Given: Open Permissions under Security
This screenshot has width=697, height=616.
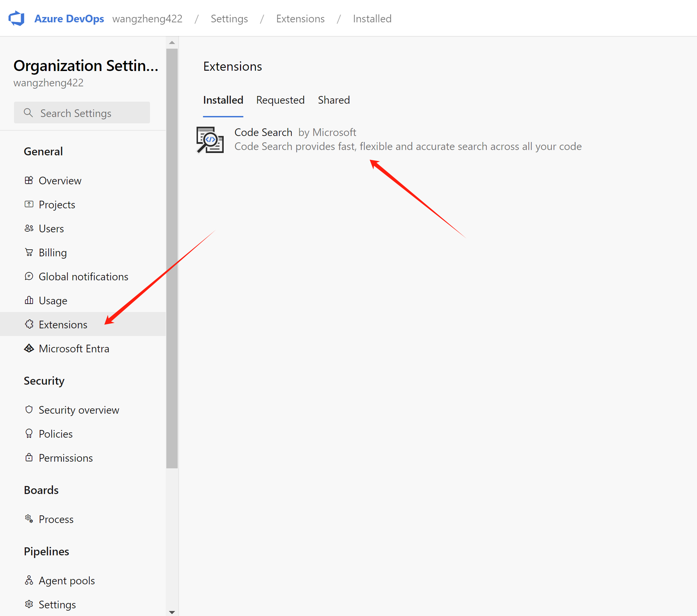Looking at the screenshot, I should click(x=65, y=458).
